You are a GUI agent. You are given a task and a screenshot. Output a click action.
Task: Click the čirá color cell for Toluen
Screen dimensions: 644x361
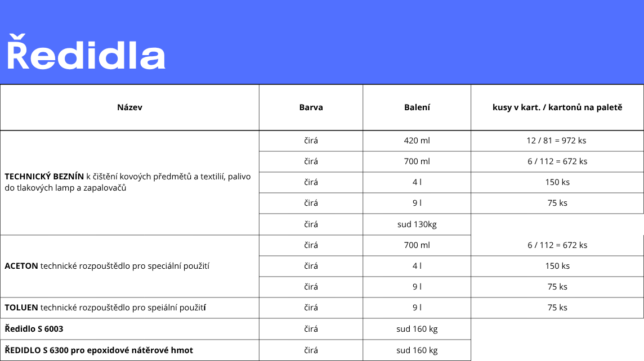pyautogui.click(x=311, y=308)
